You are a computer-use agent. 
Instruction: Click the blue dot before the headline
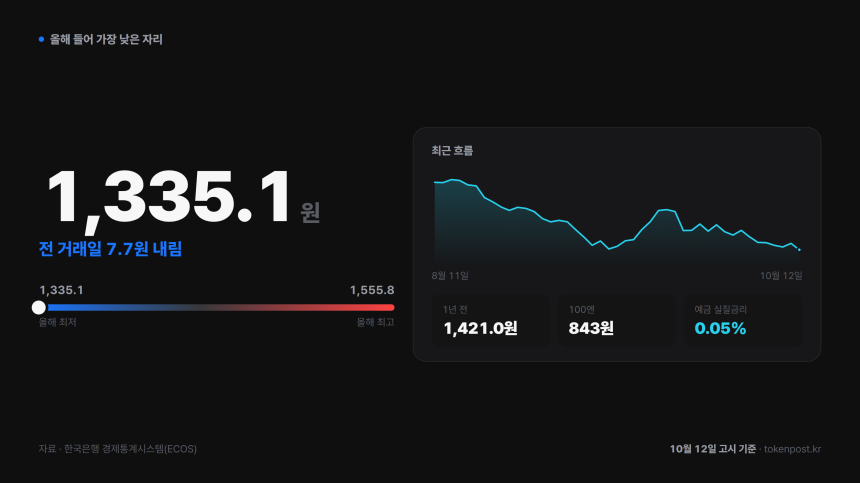click(41, 39)
